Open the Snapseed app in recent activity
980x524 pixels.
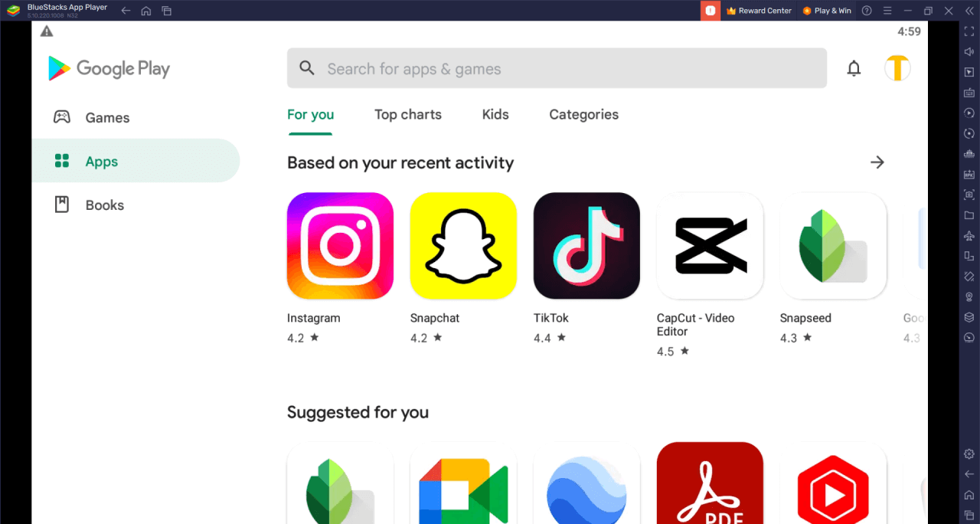click(x=833, y=246)
